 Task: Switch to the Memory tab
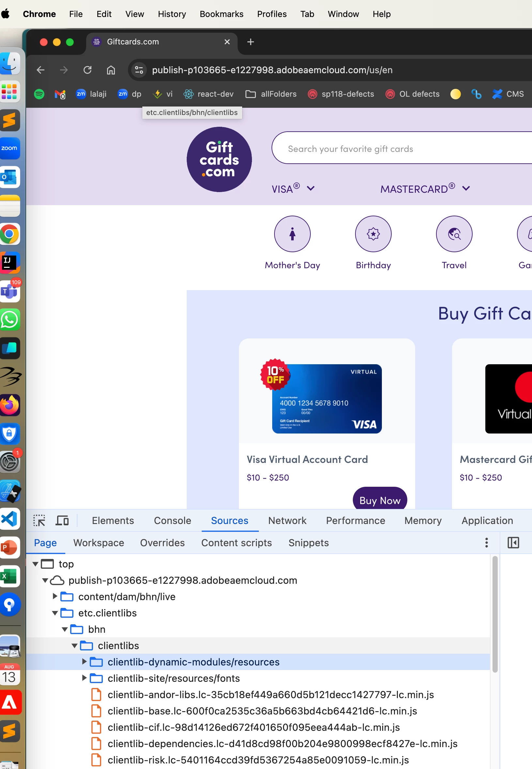(x=423, y=520)
